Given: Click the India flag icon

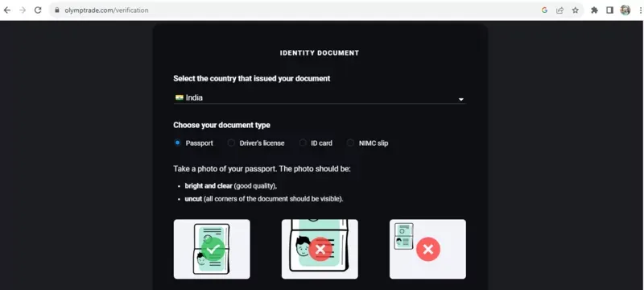Looking at the screenshot, I should [x=179, y=97].
